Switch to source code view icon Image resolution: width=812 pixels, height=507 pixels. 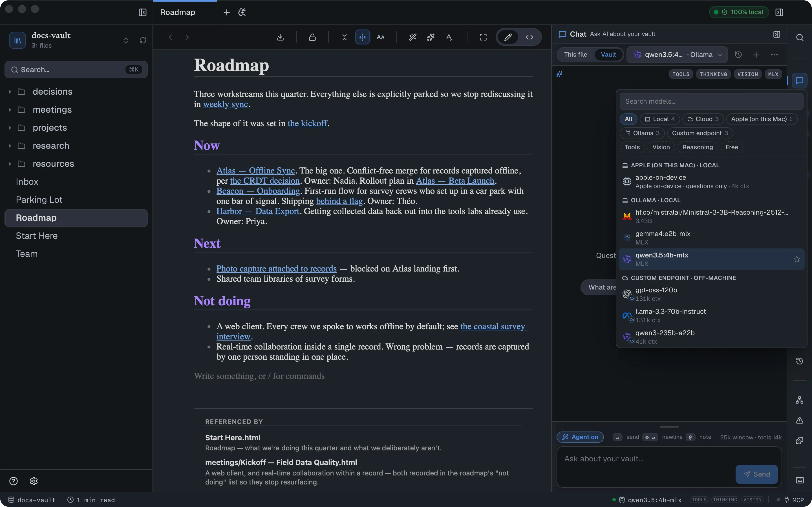(x=529, y=37)
